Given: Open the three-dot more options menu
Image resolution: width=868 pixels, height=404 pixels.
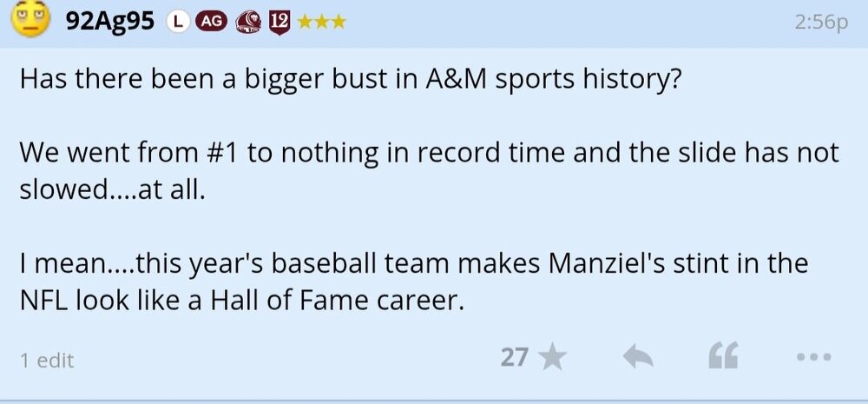Looking at the screenshot, I should 813,357.
